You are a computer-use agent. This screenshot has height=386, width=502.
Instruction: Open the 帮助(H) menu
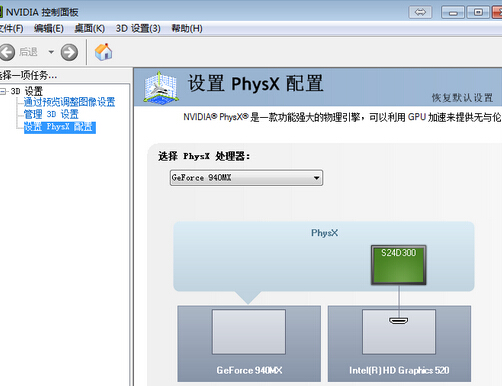187,29
